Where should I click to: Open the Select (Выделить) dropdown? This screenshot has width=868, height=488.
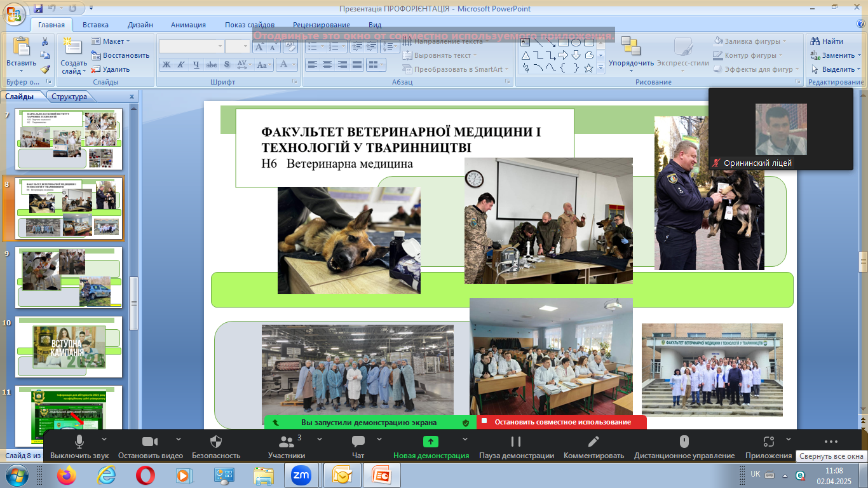coord(837,69)
